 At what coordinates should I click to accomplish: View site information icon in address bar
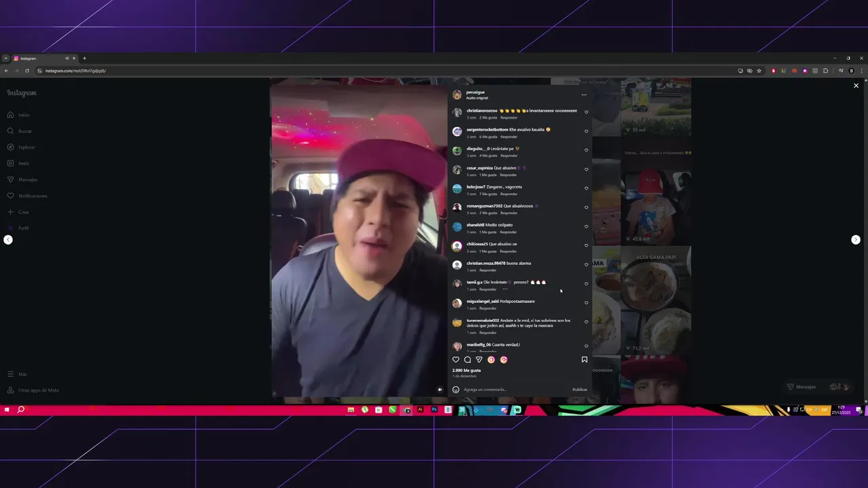tap(40, 70)
